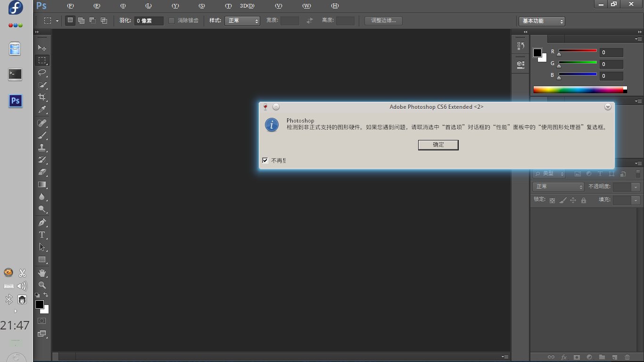Open the (L) Layer menu
The height and width of the screenshot is (362, 644).
(149, 6)
